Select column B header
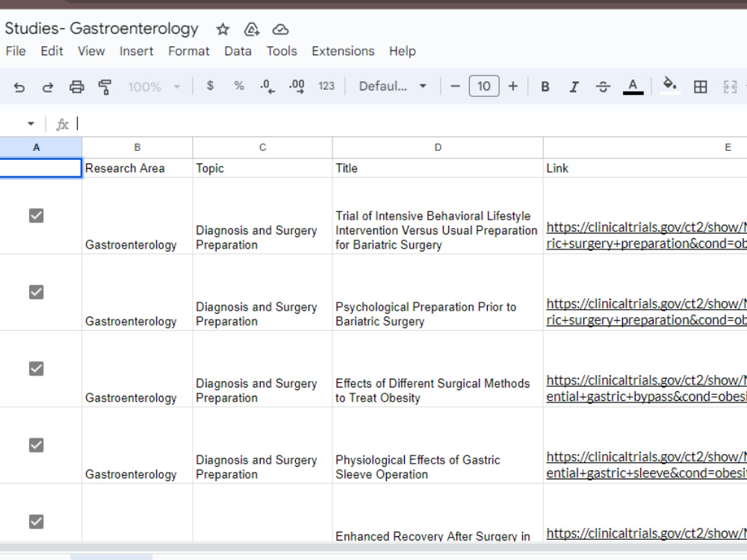The width and height of the screenshot is (747, 560). 137,148
